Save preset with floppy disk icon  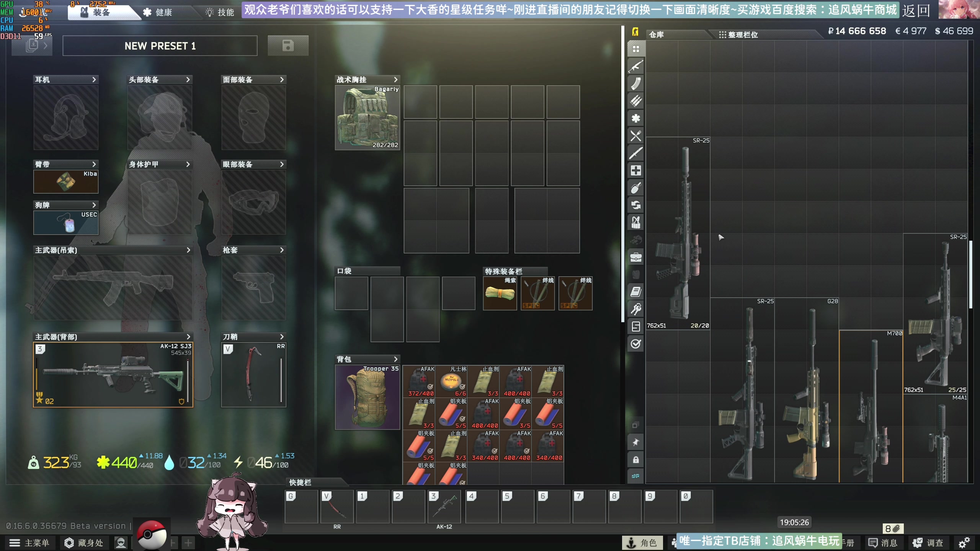(x=288, y=46)
